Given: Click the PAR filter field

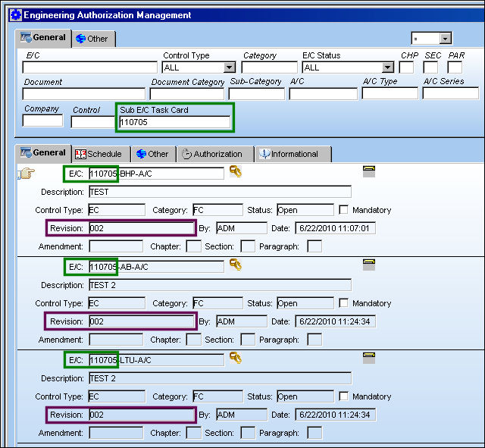Looking at the screenshot, I should click(x=455, y=67).
